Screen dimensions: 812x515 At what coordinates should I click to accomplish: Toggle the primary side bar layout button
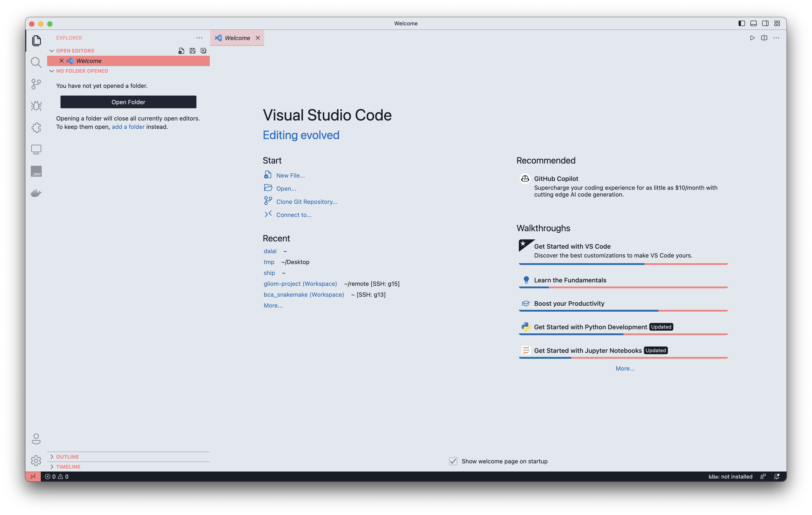(x=741, y=23)
